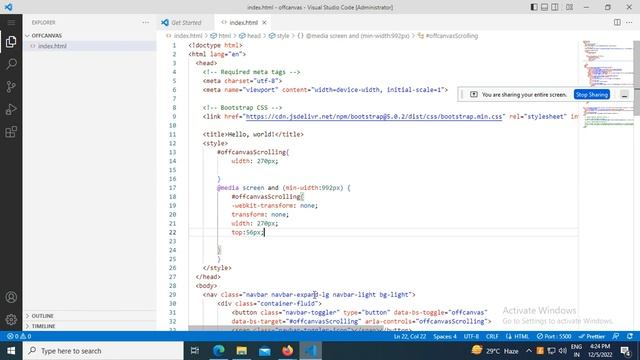The width and height of the screenshot is (640, 360).
Task: Open the Search view in activity bar
Action: click(11, 64)
